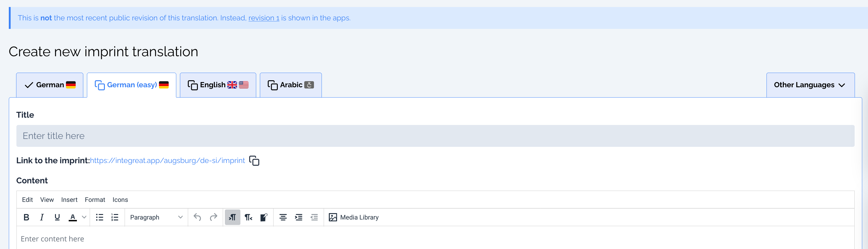Insert a bulleted list
Screen dimensions: 868x249
click(99, 217)
